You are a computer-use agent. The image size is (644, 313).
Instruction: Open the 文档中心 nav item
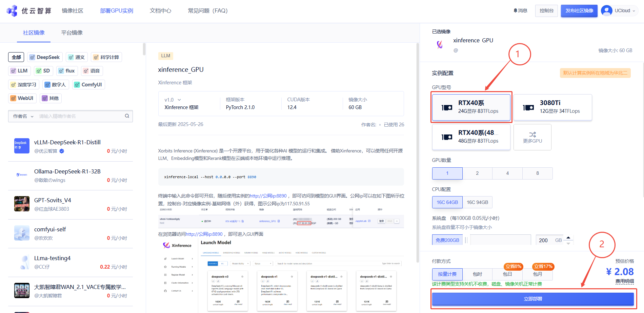click(160, 11)
